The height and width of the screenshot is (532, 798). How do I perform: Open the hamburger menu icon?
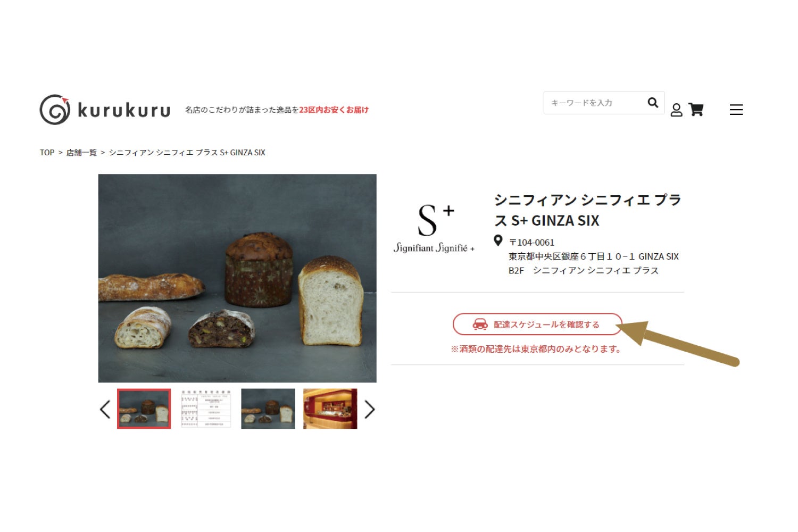736,110
